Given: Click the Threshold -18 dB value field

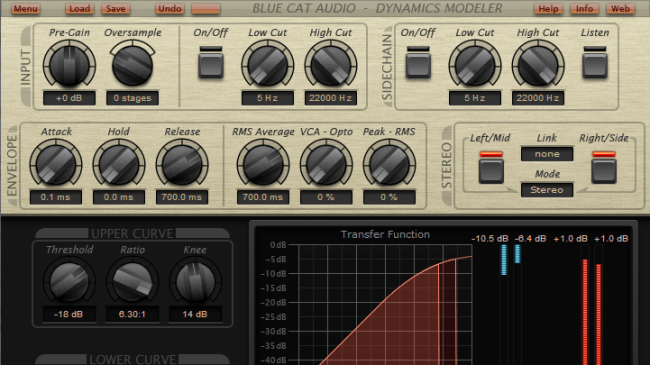Looking at the screenshot, I should (x=69, y=314).
